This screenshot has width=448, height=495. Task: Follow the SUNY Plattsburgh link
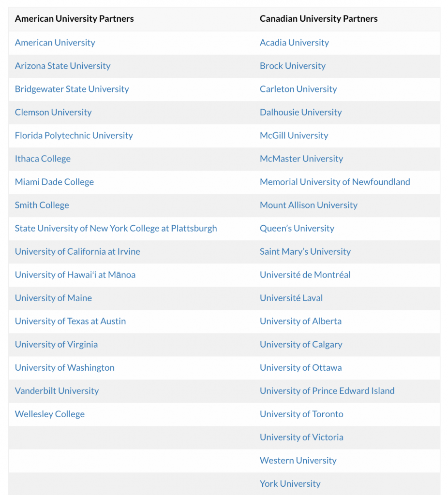(116, 228)
